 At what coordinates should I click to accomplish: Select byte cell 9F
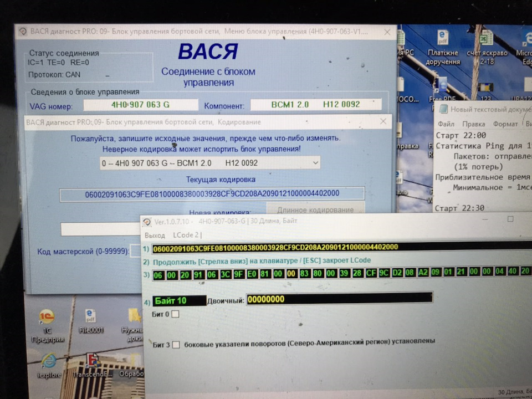coord(238,274)
